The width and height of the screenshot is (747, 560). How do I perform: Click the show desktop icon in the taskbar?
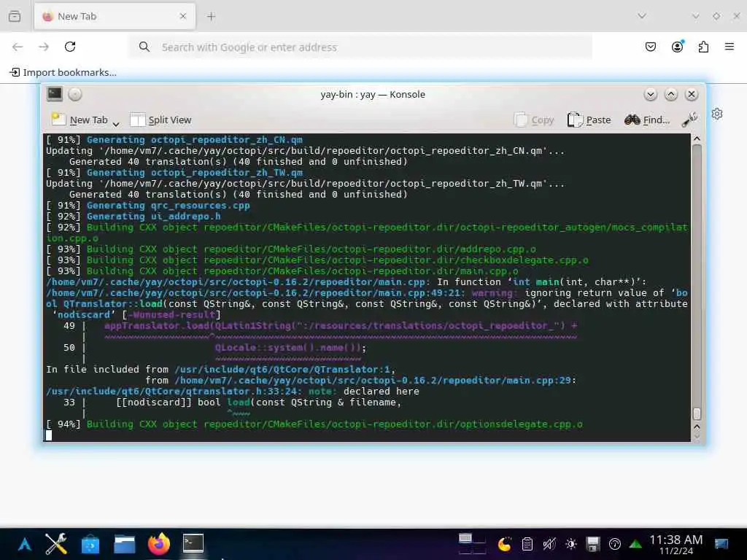pos(721,544)
